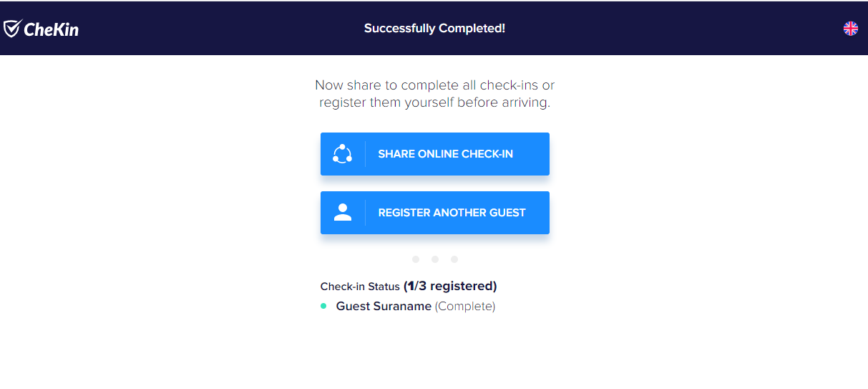868x389 pixels.
Task: Click the Check-in Status heading
Action: coord(360,287)
